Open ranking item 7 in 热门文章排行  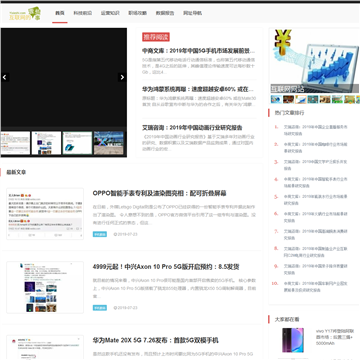[x=315, y=234]
